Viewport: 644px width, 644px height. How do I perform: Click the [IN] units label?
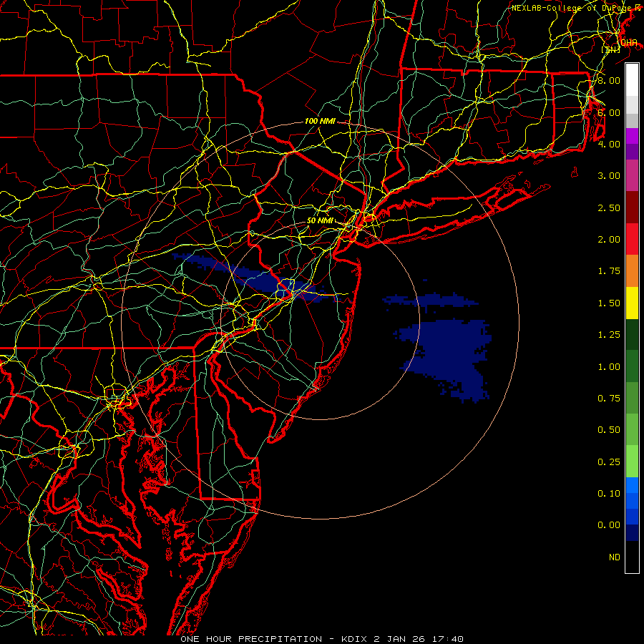[x=611, y=49]
